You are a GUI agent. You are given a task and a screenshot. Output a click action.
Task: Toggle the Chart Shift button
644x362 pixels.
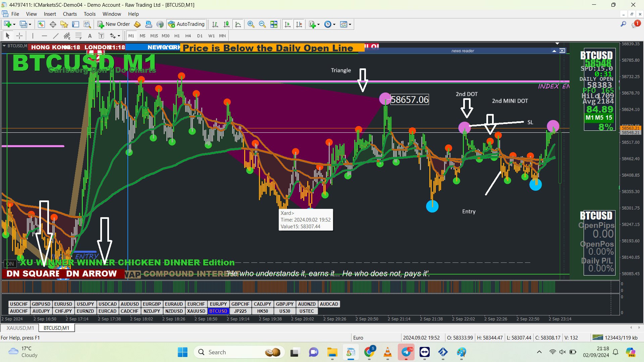click(x=299, y=24)
